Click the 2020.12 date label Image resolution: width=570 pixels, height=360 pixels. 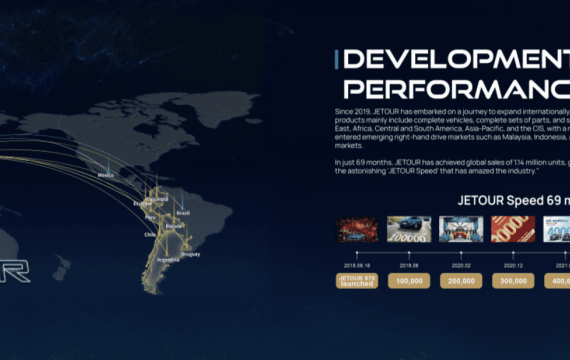[x=513, y=266]
